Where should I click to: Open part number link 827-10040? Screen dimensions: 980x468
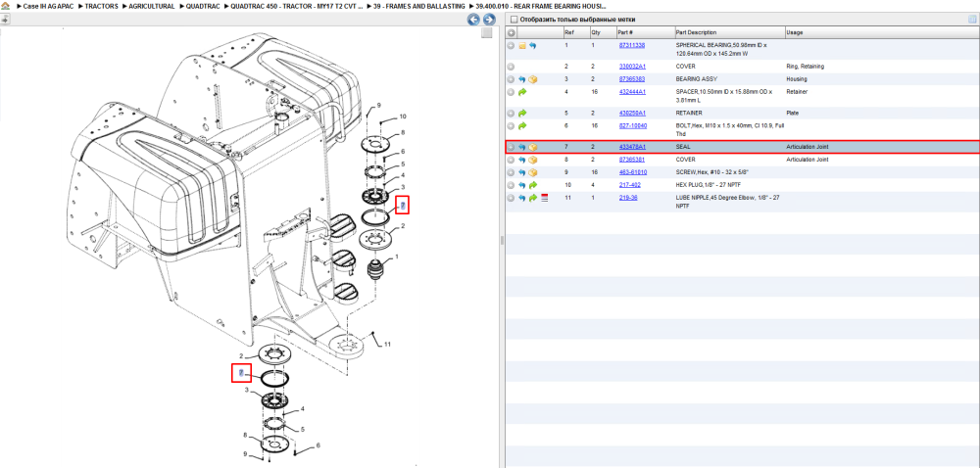point(632,126)
